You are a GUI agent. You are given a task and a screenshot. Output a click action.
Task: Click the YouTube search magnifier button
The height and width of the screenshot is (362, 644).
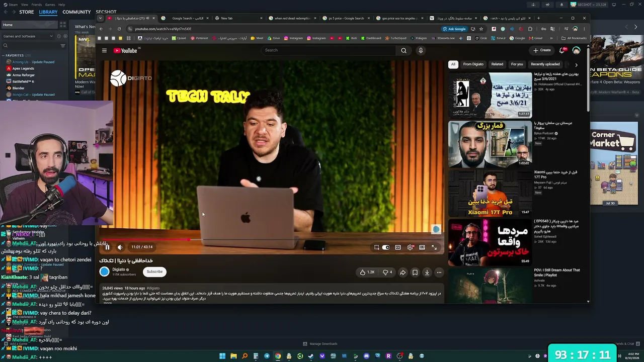click(404, 50)
